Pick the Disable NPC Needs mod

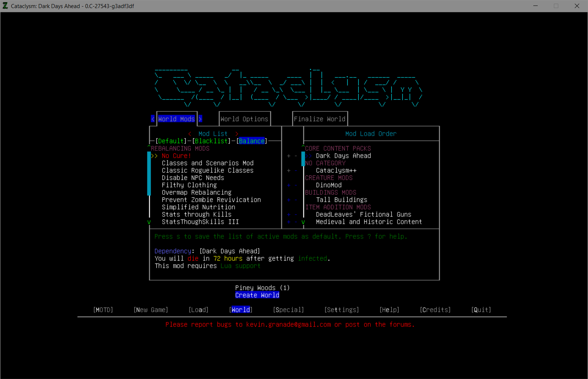tap(193, 178)
